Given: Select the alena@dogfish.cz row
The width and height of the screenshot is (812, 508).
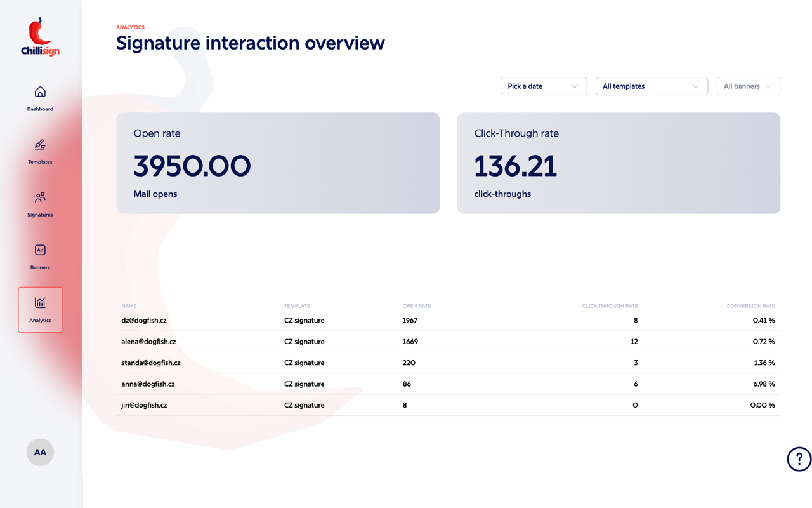Looking at the screenshot, I should point(148,342).
